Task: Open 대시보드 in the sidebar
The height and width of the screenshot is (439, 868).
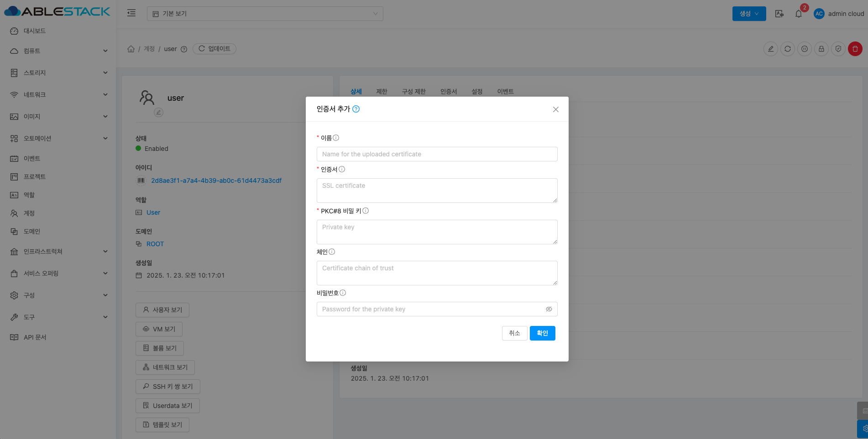Action: [x=35, y=31]
